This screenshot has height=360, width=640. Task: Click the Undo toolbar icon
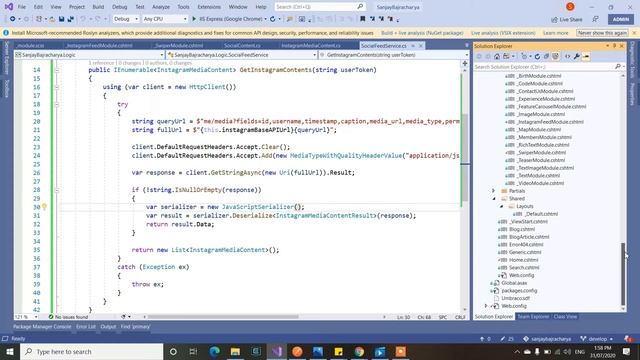pos(83,19)
